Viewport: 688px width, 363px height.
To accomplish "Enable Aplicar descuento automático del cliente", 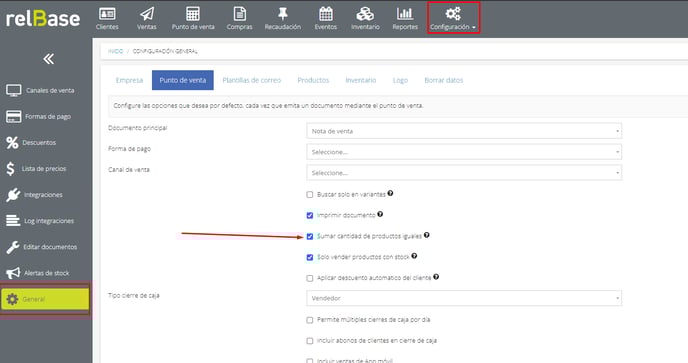I will click(310, 278).
